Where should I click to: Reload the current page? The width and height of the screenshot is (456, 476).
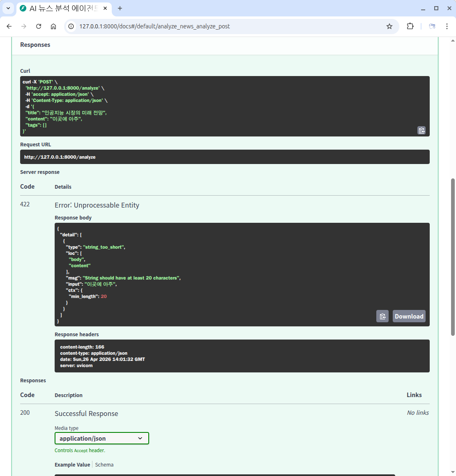pos(39,26)
